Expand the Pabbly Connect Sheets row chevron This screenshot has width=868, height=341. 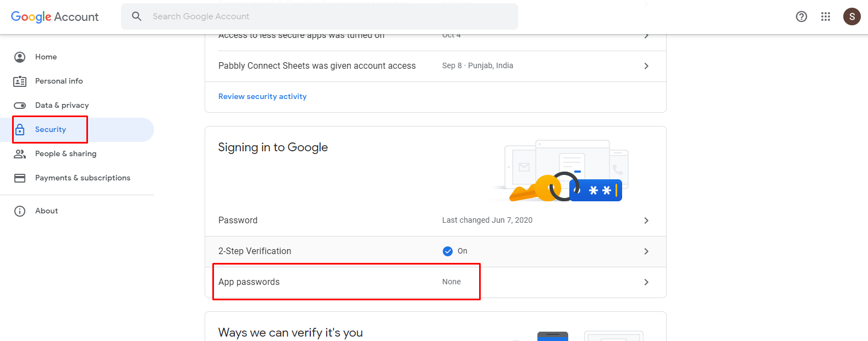(646, 66)
